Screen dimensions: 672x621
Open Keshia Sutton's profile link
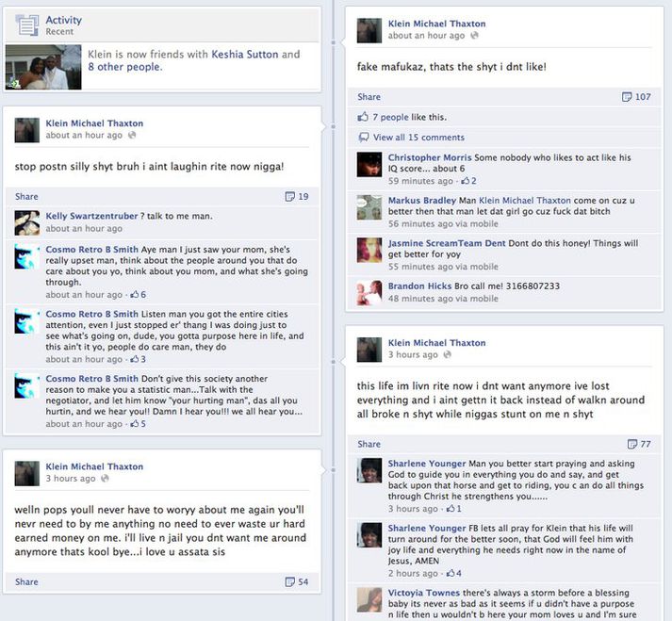coord(245,55)
